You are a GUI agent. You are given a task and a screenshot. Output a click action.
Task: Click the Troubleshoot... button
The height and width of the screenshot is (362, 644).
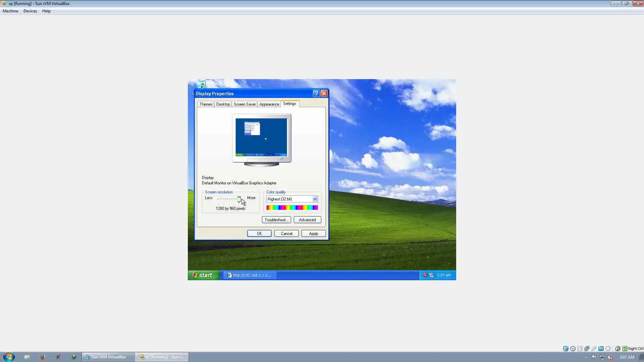pos(276,220)
